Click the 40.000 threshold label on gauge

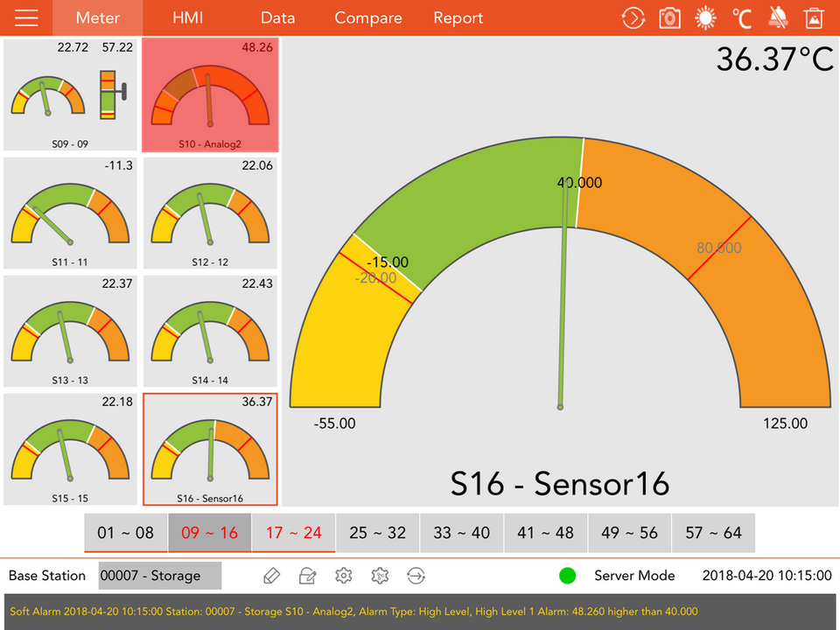click(579, 183)
